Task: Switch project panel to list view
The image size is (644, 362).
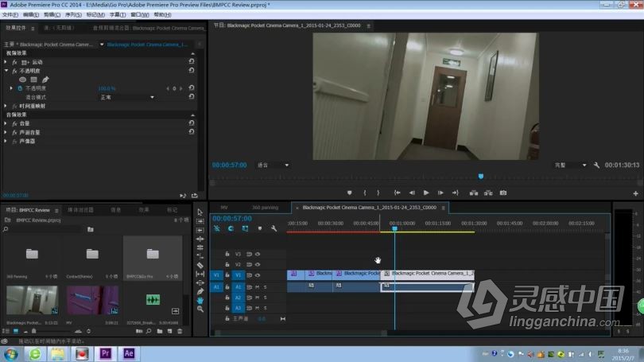Action: point(6,331)
